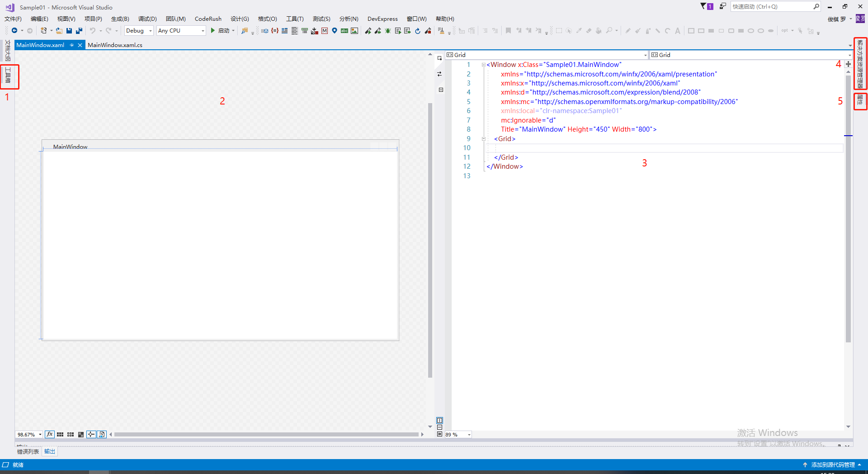Screen dimensions: 868x474
Task: Switch to the 错误列表 tab
Action: 28,451
